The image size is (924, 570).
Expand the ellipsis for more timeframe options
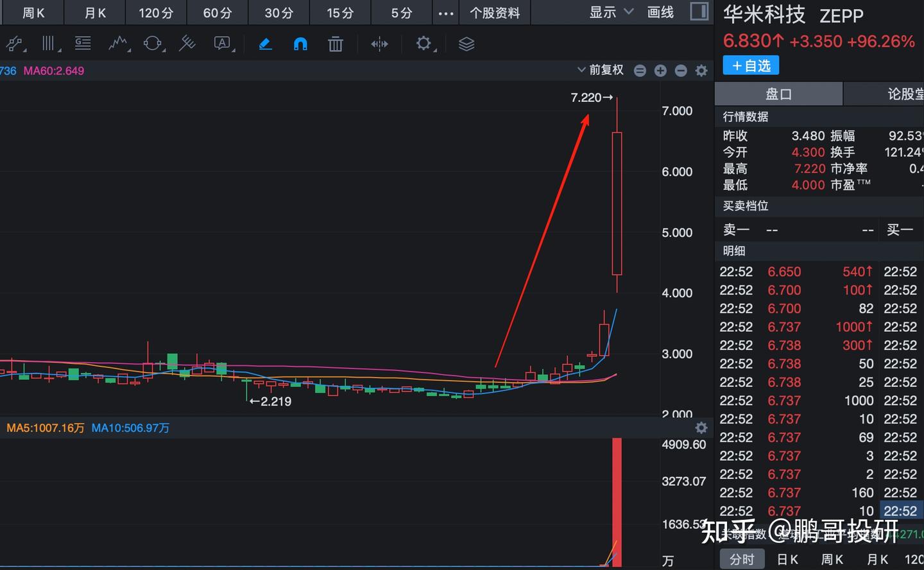[446, 12]
